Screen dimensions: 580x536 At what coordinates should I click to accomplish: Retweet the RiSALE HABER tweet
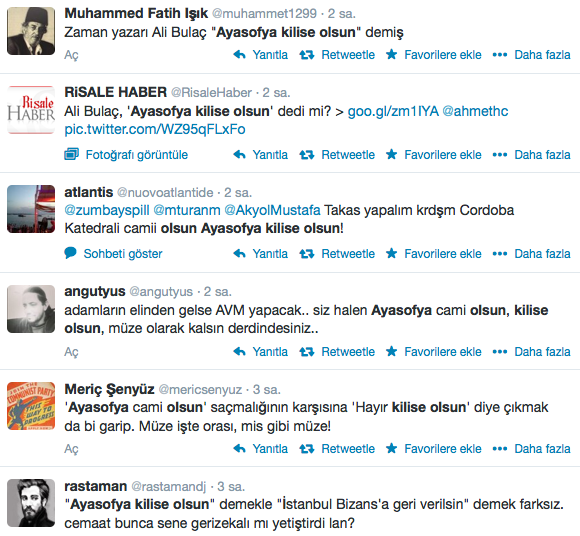coord(337,155)
